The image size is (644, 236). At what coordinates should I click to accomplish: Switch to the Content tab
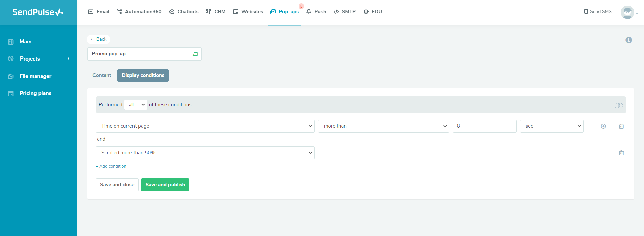pyautogui.click(x=102, y=76)
